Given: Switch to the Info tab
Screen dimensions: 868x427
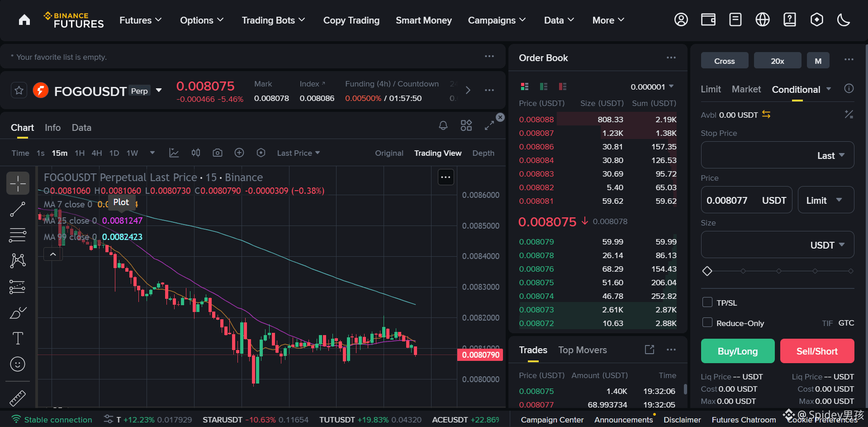Looking at the screenshot, I should 52,128.
